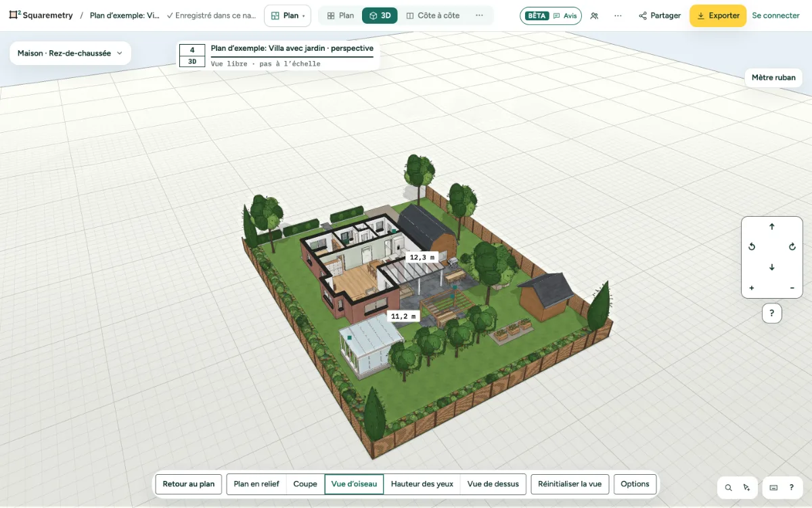Select the Vue de dessus mode
The image size is (812, 508).
click(x=493, y=484)
